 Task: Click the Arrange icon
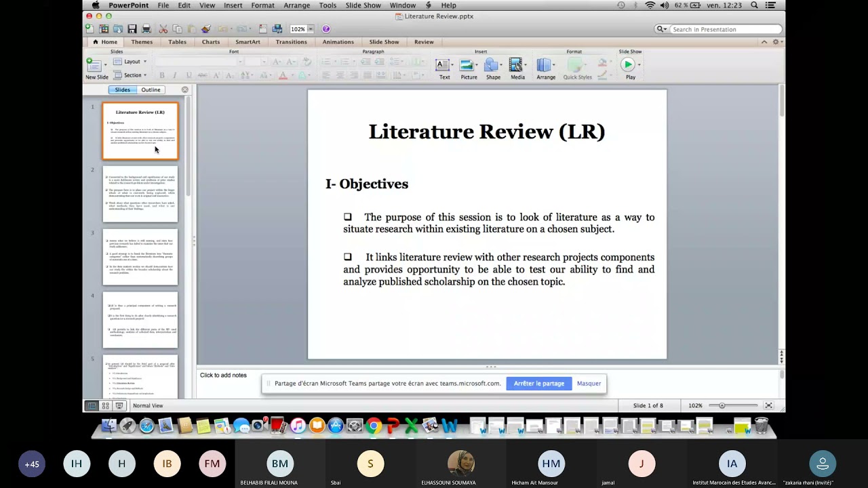pyautogui.click(x=543, y=66)
